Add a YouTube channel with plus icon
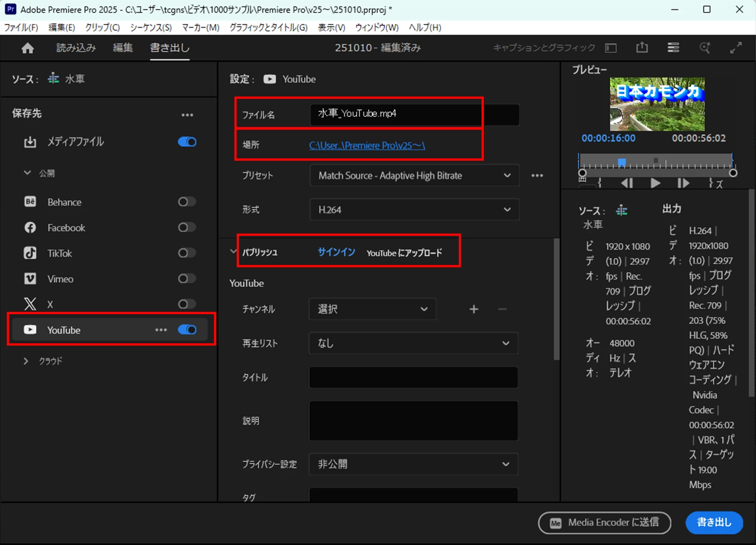The height and width of the screenshot is (545, 756). (x=474, y=309)
